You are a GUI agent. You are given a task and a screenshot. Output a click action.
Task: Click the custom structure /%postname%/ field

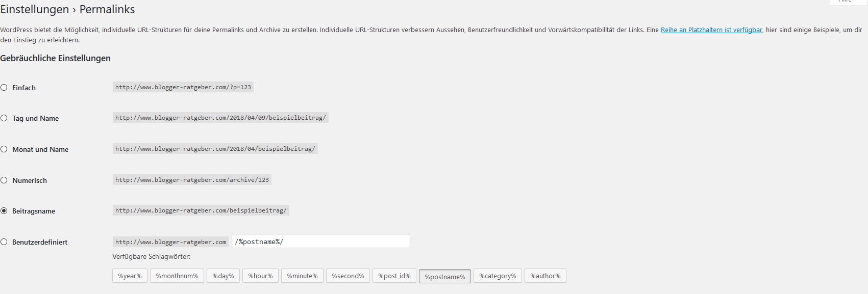321,242
